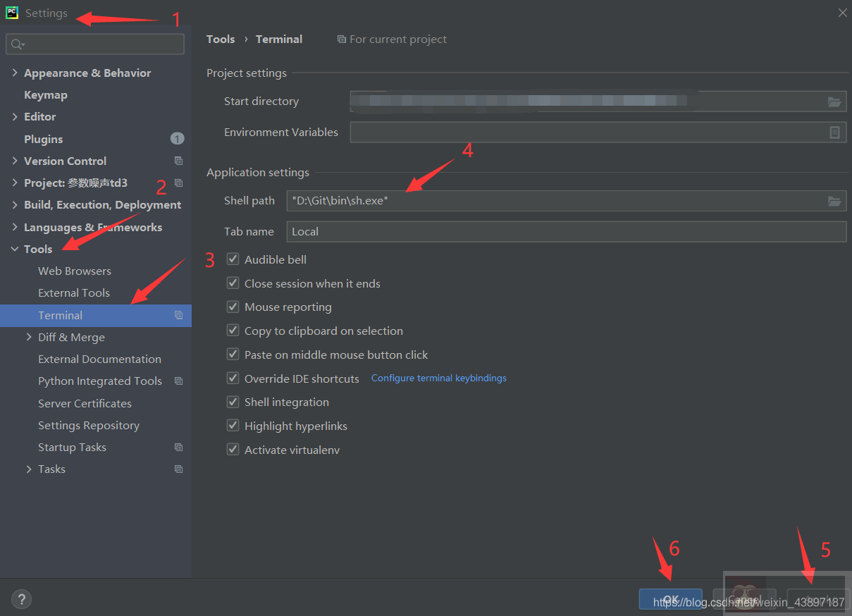Click the help question mark icon

21,598
